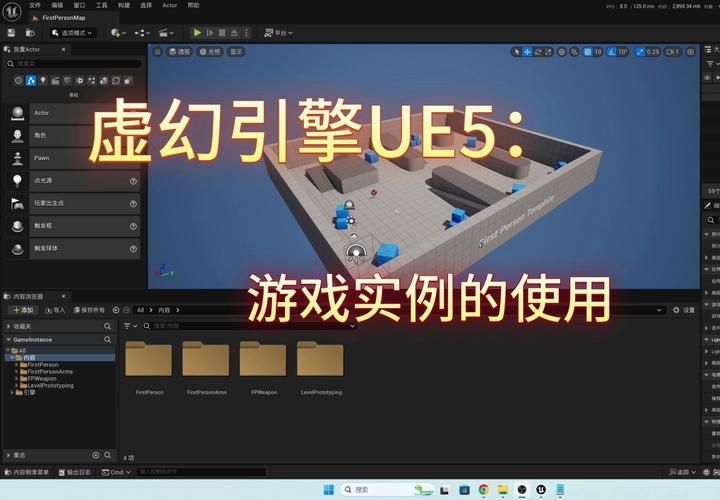Viewport: 720px width, 500px height.
Task: Select the 点光源 point light entry
Action: click(x=73, y=180)
